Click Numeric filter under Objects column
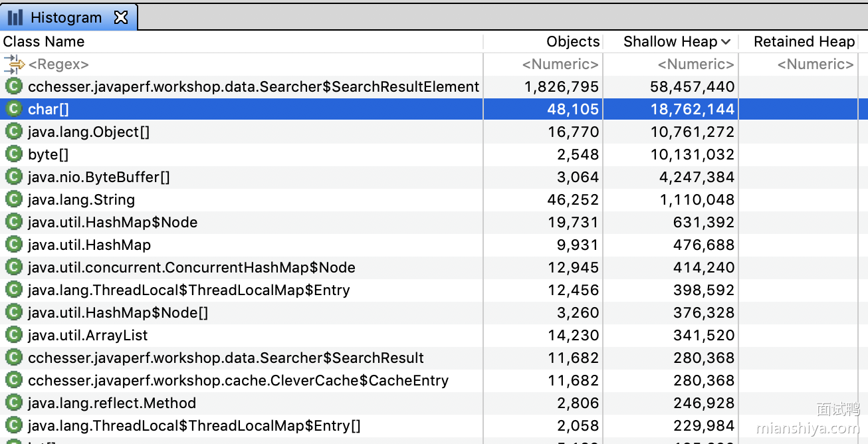 (x=560, y=64)
